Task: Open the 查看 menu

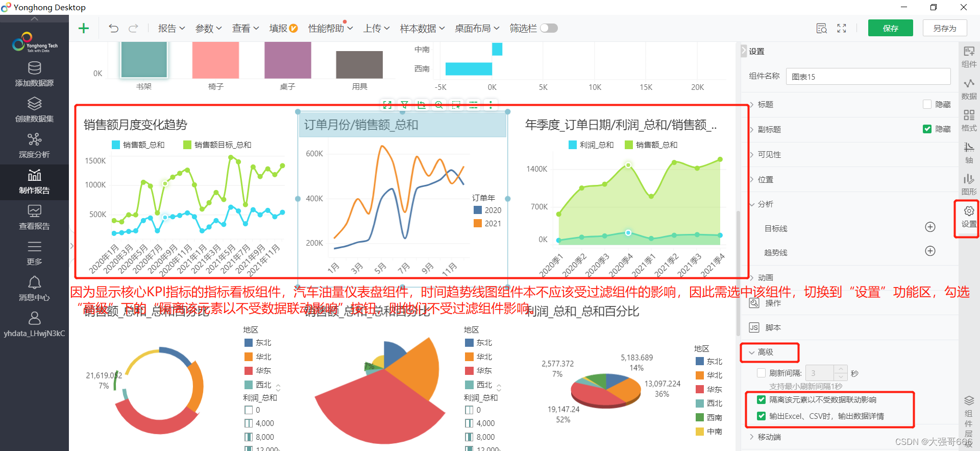Action: [x=246, y=28]
